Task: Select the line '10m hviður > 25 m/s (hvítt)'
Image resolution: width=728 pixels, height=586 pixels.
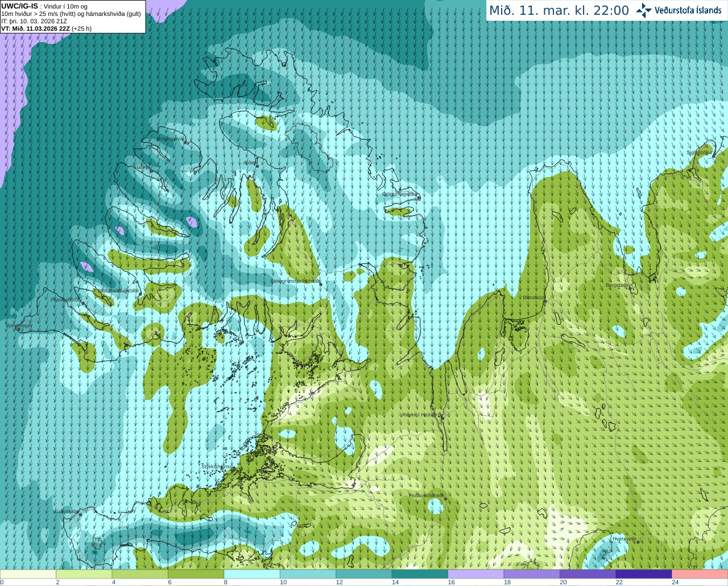Action: coord(39,14)
